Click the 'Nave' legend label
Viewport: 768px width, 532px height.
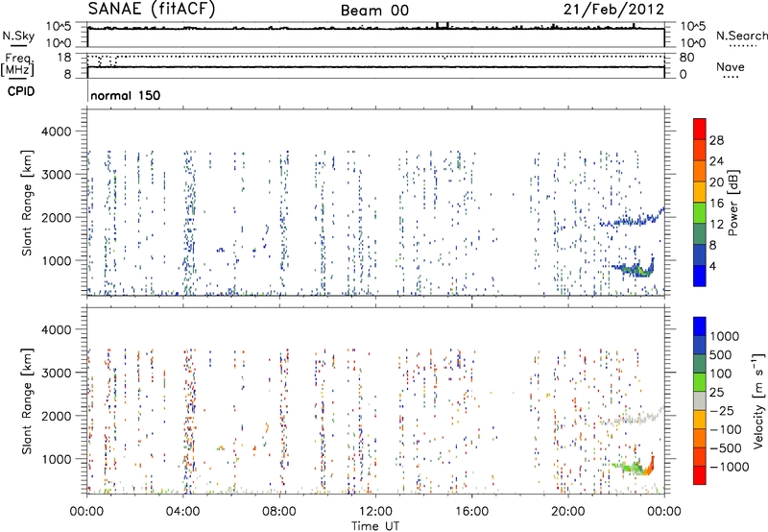[x=731, y=67]
